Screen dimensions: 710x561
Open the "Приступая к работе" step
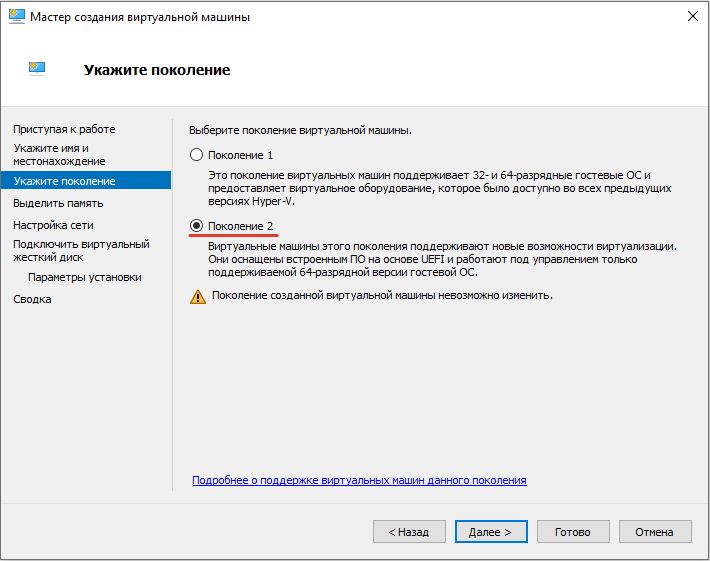(64, 129)
